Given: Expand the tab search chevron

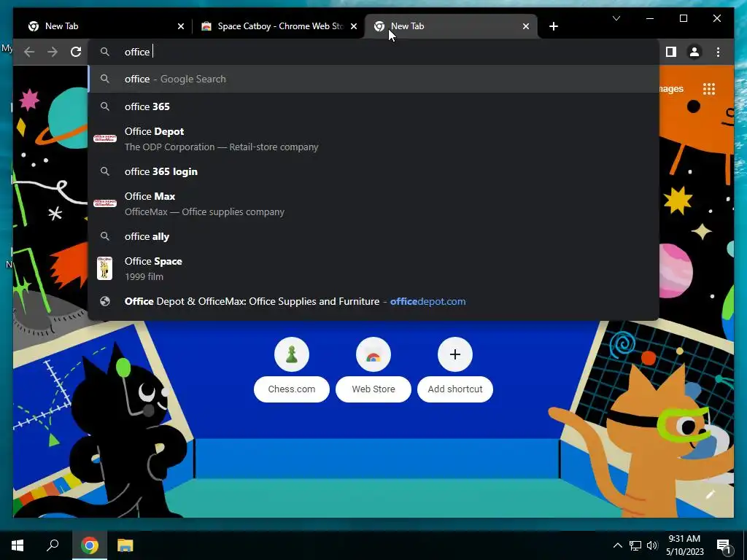Looking at the screenshot, I should click(616, 18).
